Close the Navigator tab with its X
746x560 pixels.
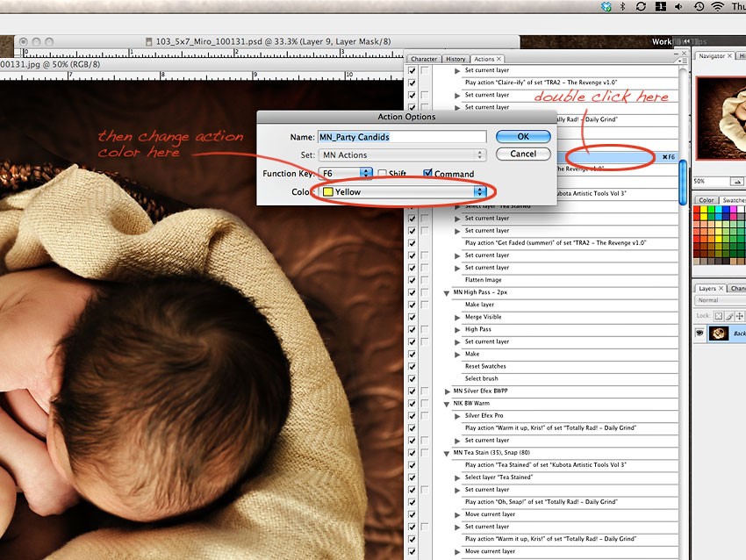pyautogui.click(x=729, y=55)
